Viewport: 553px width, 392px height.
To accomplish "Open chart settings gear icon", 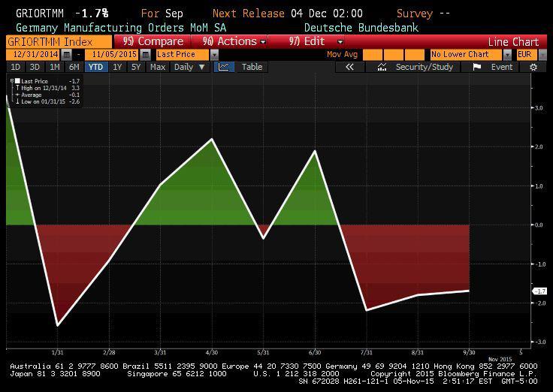I will click(x=533, y=67).
